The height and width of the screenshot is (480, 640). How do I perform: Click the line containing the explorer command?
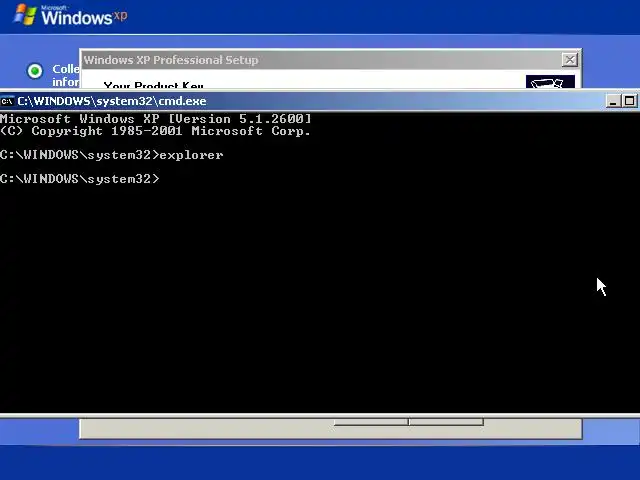(112, 155)
